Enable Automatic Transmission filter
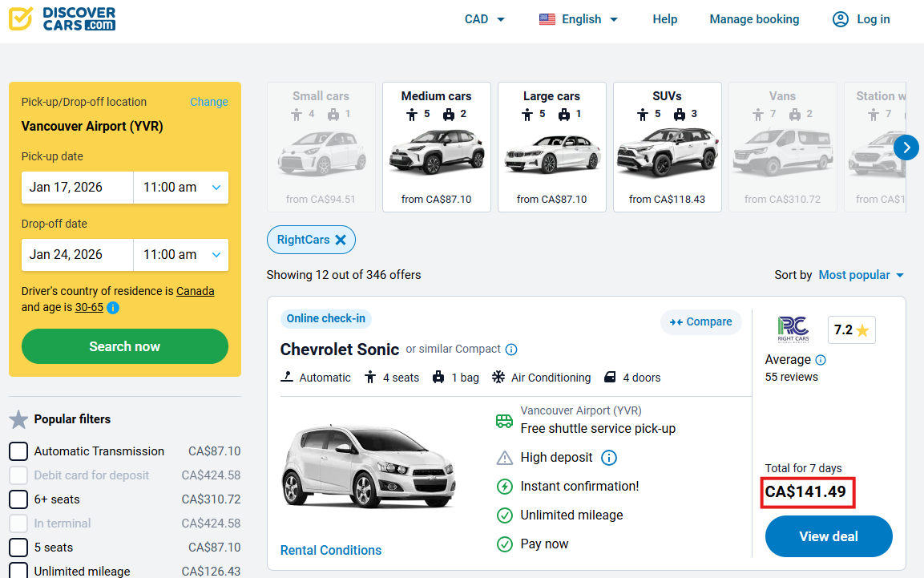 tap(18, 451)
